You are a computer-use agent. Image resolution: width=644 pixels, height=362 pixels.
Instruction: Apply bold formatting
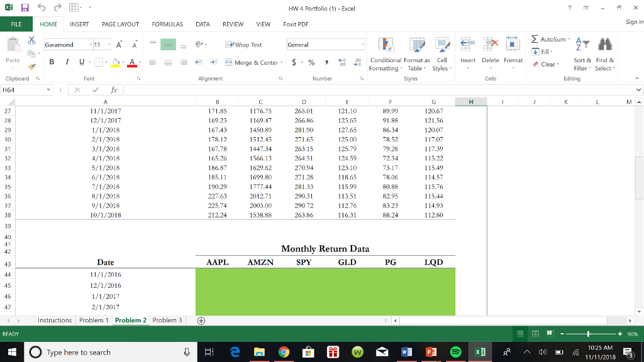(x=52, y=63)
